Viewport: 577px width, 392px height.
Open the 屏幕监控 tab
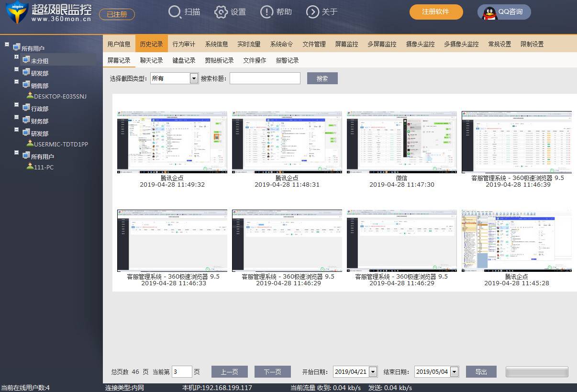point(347,44)
